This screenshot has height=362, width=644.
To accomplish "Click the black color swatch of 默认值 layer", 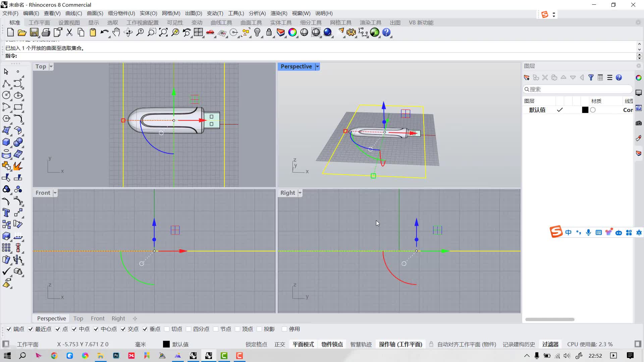I will coord(585,110).
